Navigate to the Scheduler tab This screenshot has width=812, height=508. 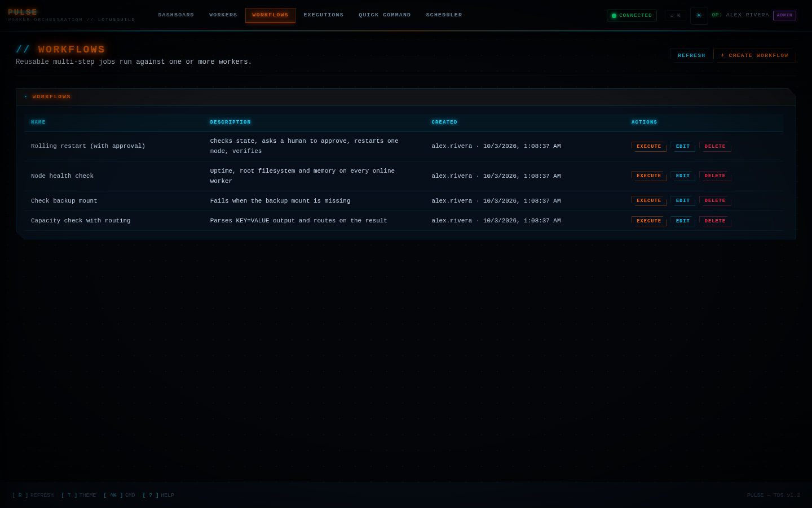tap(444, 15)
